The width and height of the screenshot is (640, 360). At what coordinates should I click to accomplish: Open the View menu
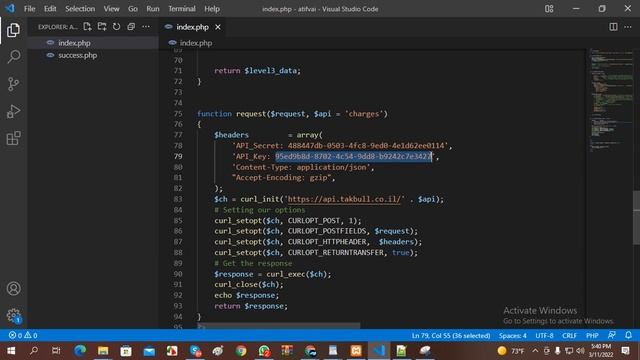(111, 9)
